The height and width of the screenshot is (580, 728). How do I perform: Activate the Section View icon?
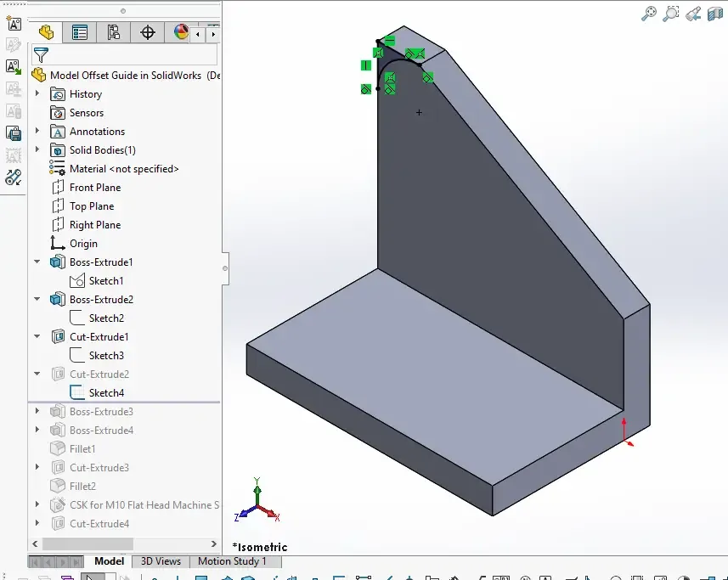716,14
